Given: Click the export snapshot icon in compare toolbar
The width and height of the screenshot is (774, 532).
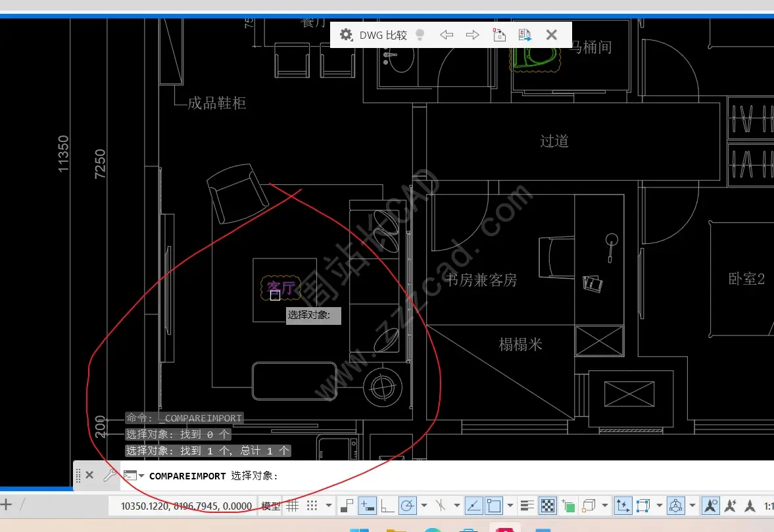Looking at the screenshot, I should (x=499, y=35).
